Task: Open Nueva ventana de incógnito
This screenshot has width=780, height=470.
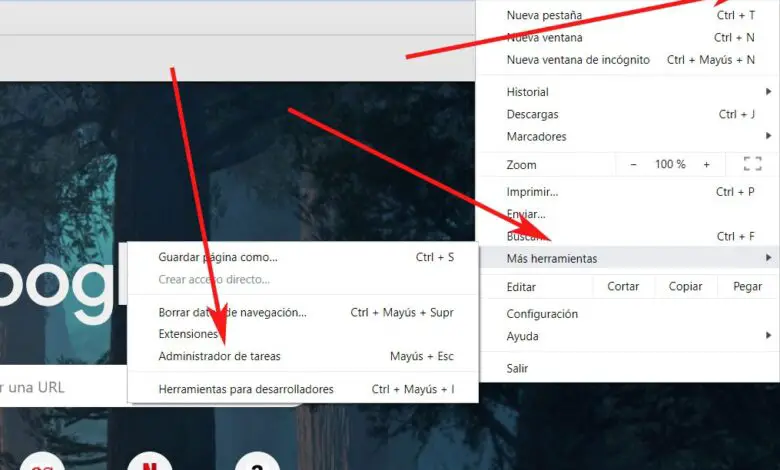Action: [628, 60]
